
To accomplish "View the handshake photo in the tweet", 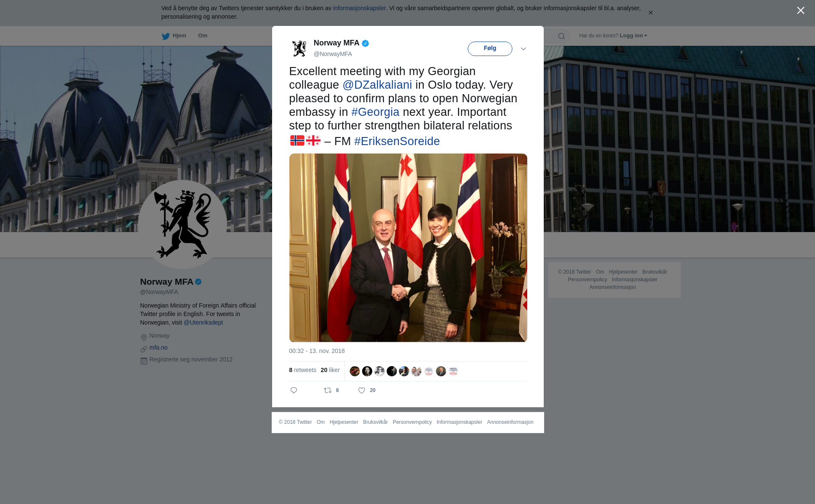I will click(x=408, y=248).
